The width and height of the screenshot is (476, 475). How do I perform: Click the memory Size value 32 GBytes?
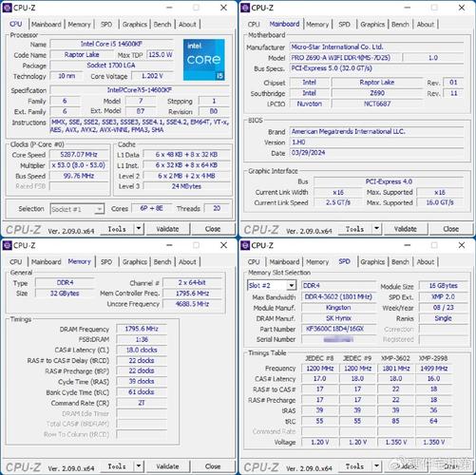pyautogui.click(x=65, y=294)
